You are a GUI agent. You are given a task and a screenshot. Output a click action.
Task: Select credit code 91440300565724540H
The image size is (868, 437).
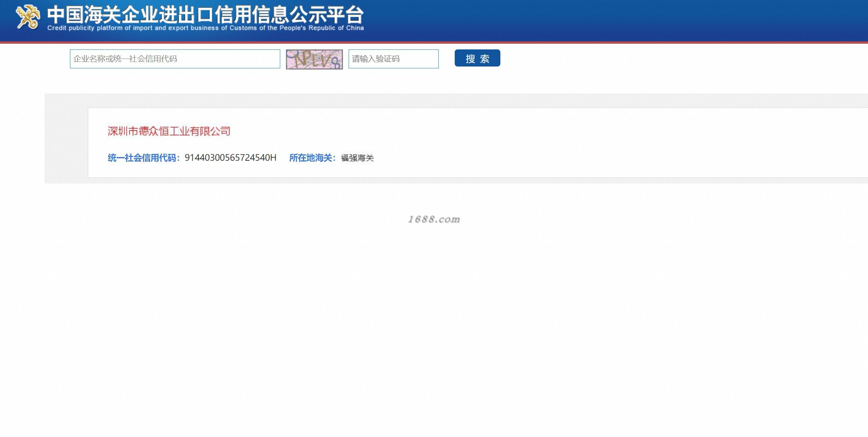tap(230, 158)
